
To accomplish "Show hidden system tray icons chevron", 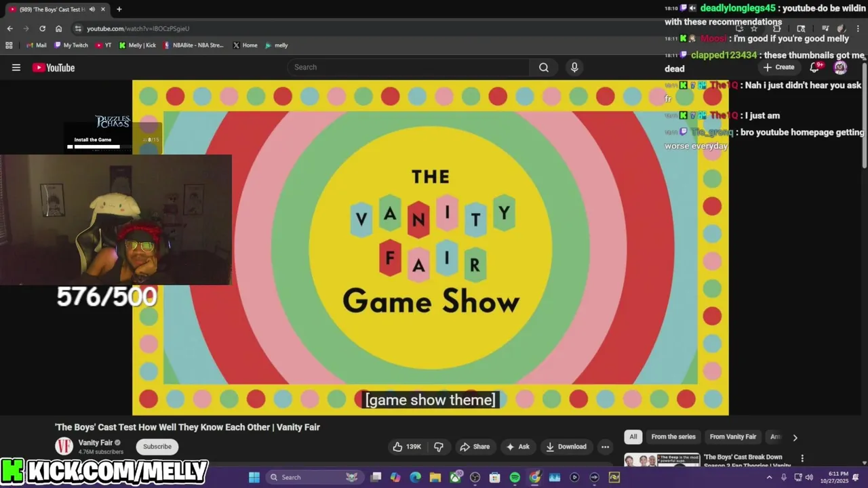I will click(x=769, y=477).
